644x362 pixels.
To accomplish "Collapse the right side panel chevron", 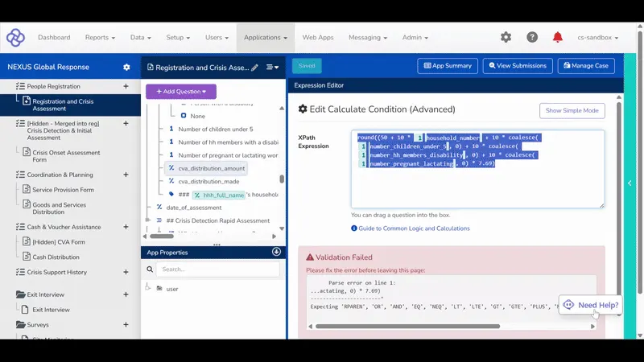I will click(x=630, y=183).
